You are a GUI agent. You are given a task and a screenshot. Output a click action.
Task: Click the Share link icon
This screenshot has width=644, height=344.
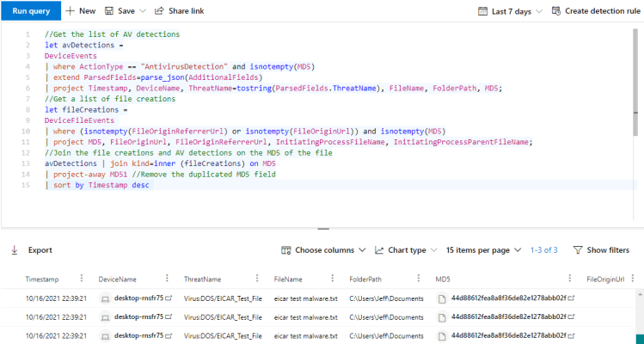coord(160,11)
